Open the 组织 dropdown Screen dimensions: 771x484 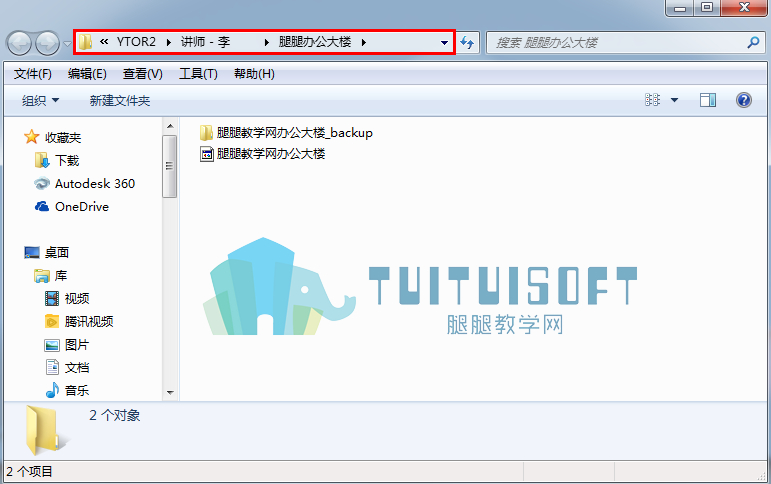click(x=40, y=100)
